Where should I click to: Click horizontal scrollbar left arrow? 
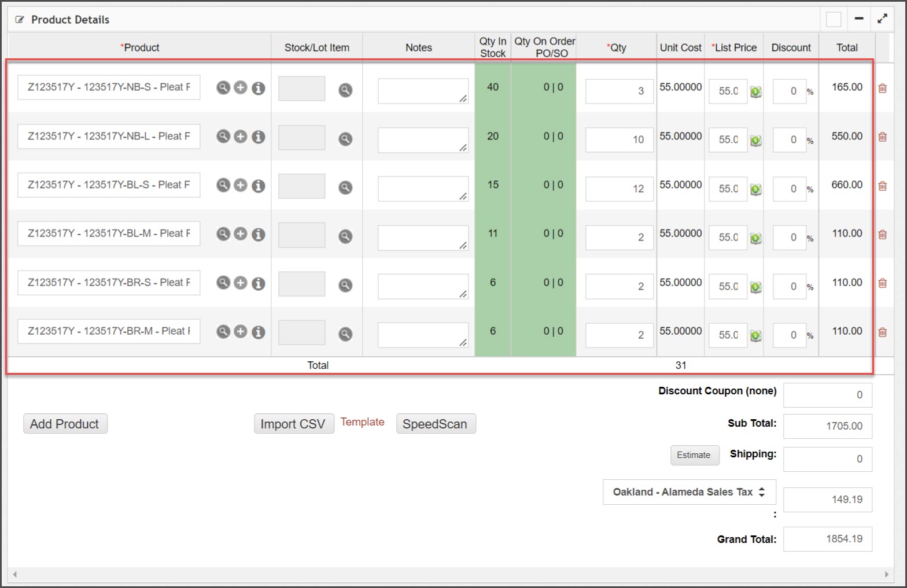point(14,575)
